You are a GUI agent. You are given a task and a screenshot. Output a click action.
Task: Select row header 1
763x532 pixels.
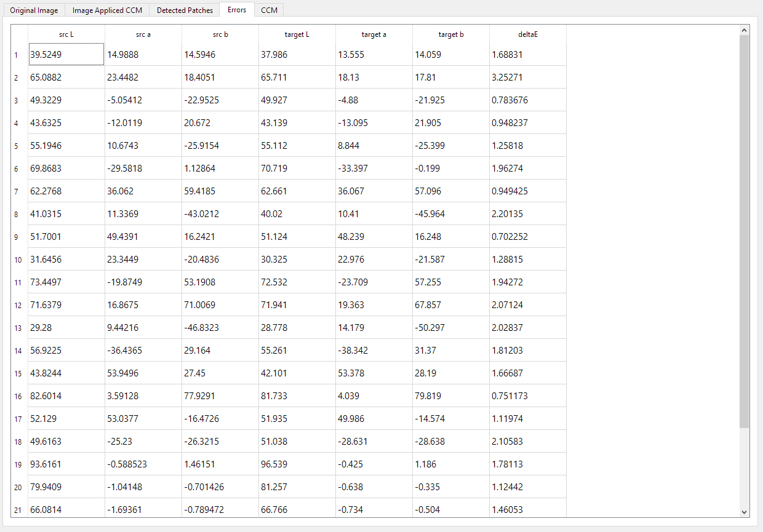point(20,55)
